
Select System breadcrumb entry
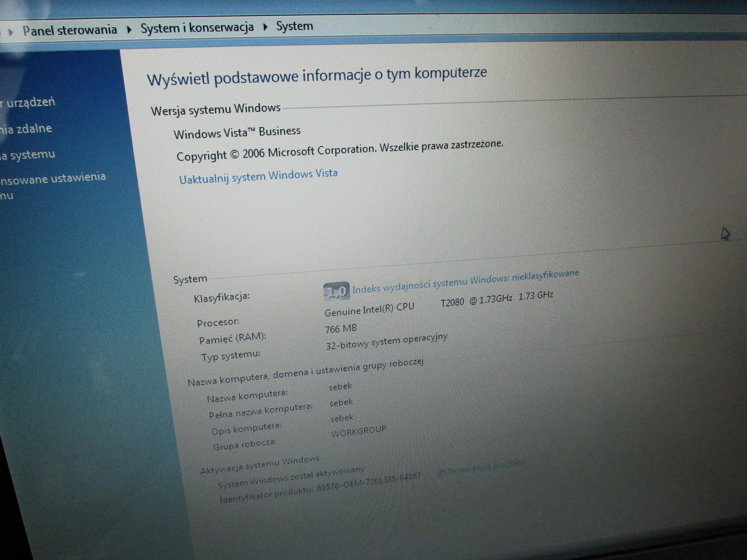[295, 26]
